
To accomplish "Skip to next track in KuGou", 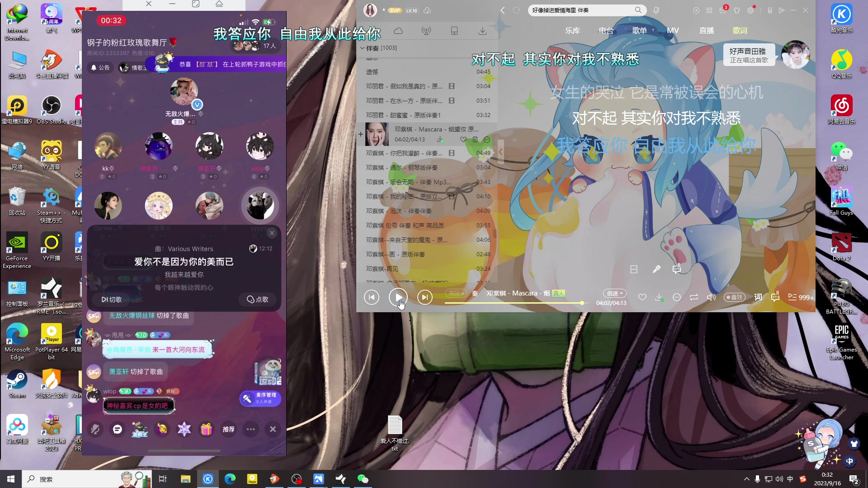I will coord(425,297).
